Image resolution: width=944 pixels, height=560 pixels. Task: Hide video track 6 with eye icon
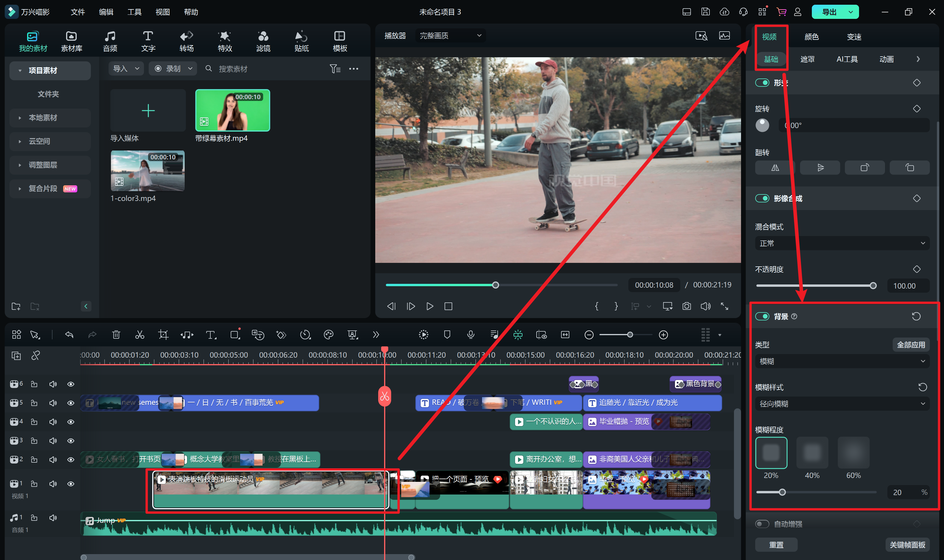pyautogui.click(x=71, y=384)
